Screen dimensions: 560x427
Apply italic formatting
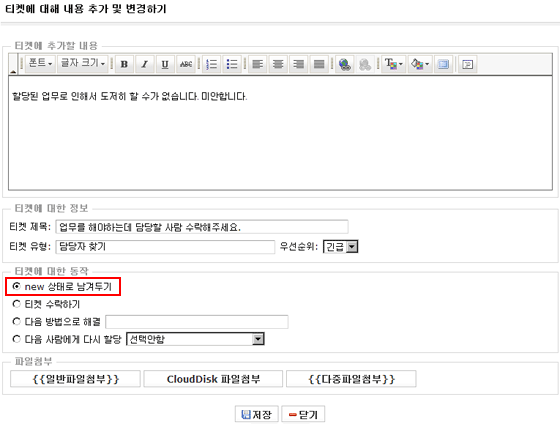[x=145, y=64]
